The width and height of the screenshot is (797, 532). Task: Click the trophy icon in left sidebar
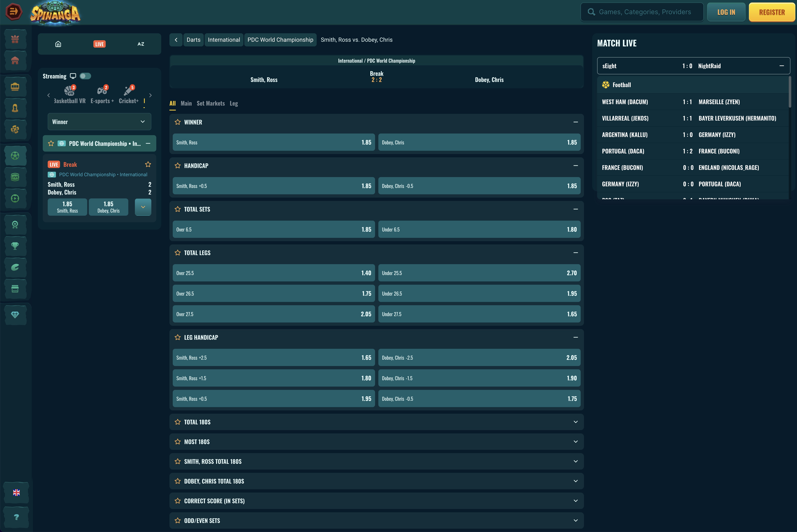[15, 246]
